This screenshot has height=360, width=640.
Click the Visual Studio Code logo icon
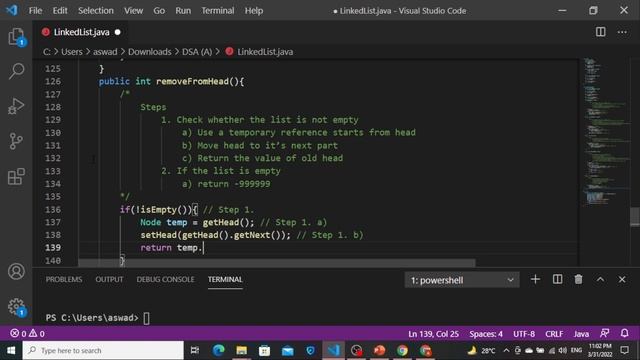point(12,10)
